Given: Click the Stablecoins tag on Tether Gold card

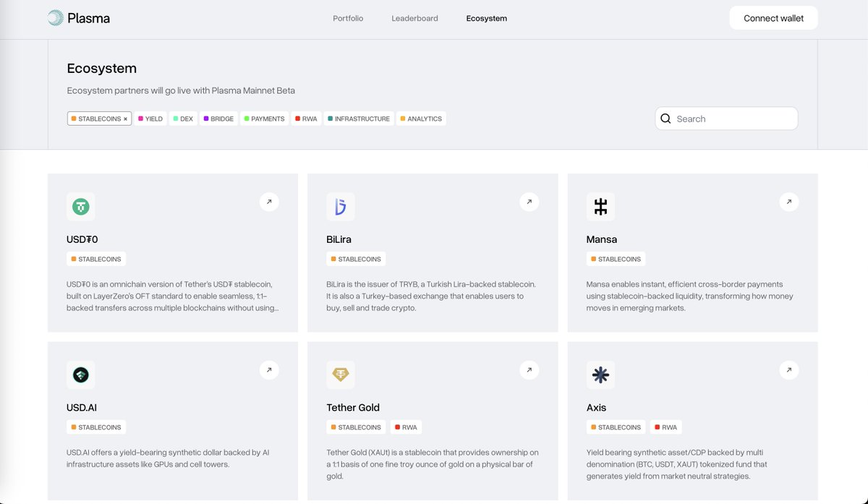Looking at the screenshot, I should pyautogui.click(x=356, y=427).
